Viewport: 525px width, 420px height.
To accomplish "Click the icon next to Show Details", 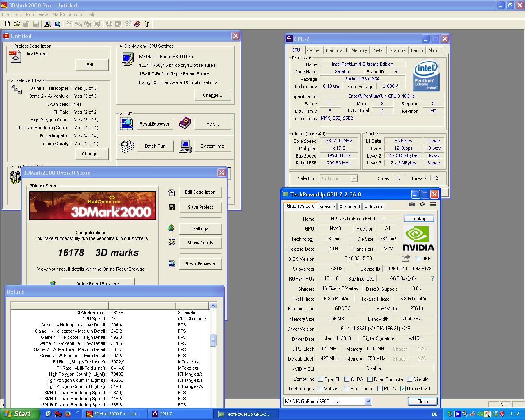I will click(x=171, y=242).
